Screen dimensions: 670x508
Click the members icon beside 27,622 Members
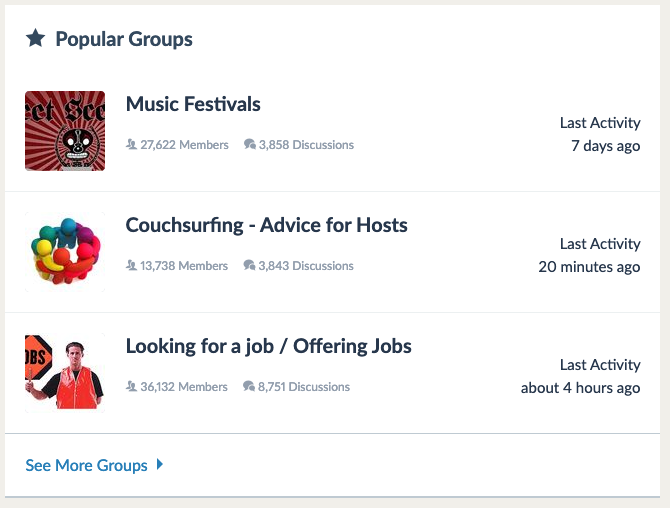coord(131,144)
